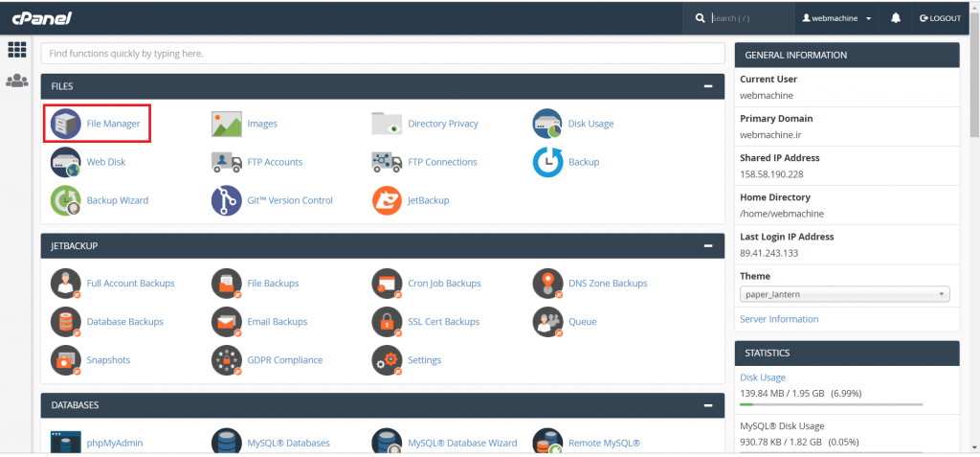
Task: Collapse the JETBACKUP section
Action: [708, 246]
